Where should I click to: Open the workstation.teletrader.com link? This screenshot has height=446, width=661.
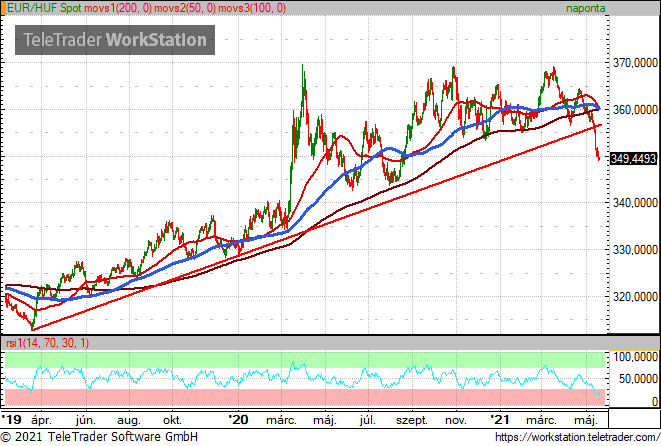[x=577, y=437]
